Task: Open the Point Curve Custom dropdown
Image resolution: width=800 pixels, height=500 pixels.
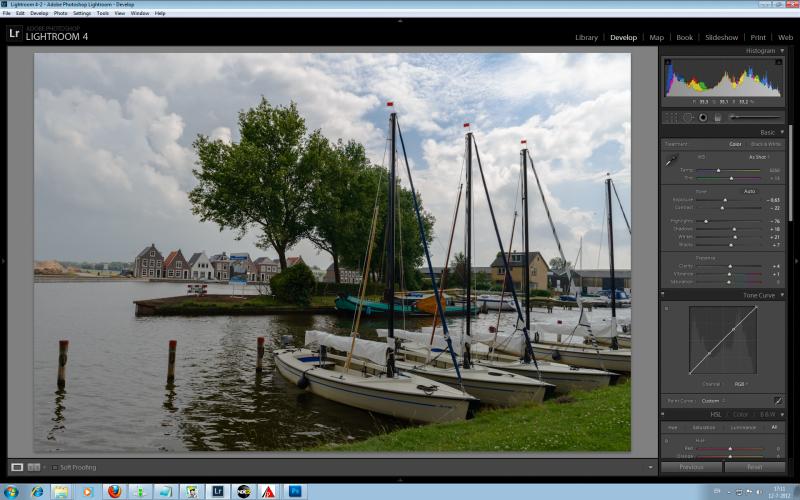Action: click(x=713, y=401)
